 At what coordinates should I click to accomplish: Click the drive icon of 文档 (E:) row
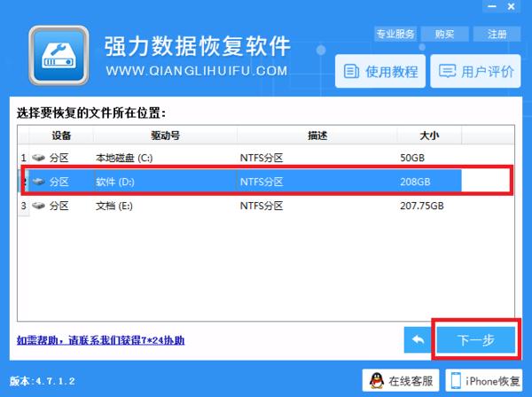[x=38, y=206]
